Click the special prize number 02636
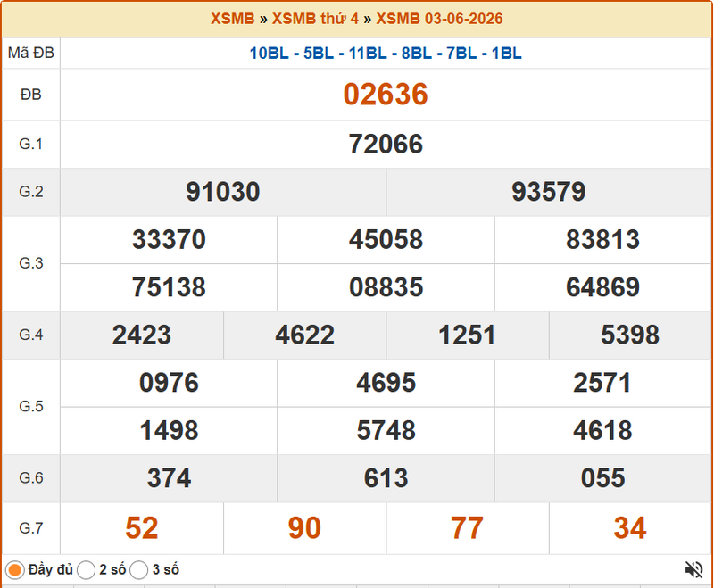The width and height of the screenshot is (714, 588). tap(386, 95)
